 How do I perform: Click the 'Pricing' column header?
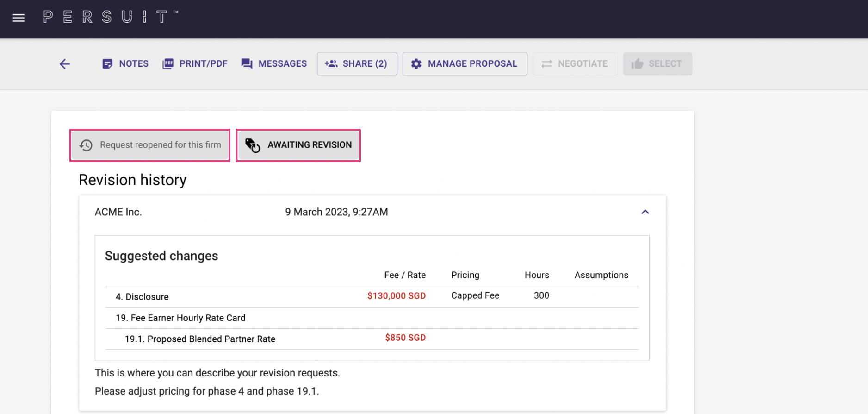[x=465, y=275]
